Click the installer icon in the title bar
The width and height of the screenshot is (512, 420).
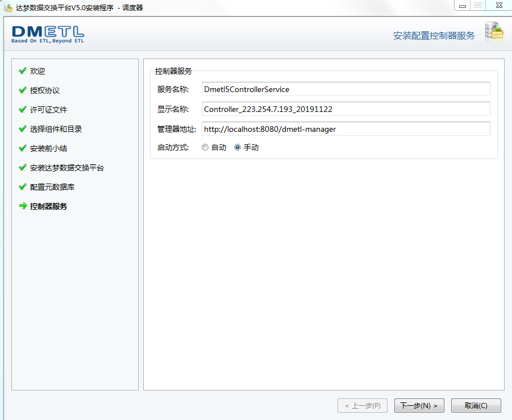(x=8, y=7)
